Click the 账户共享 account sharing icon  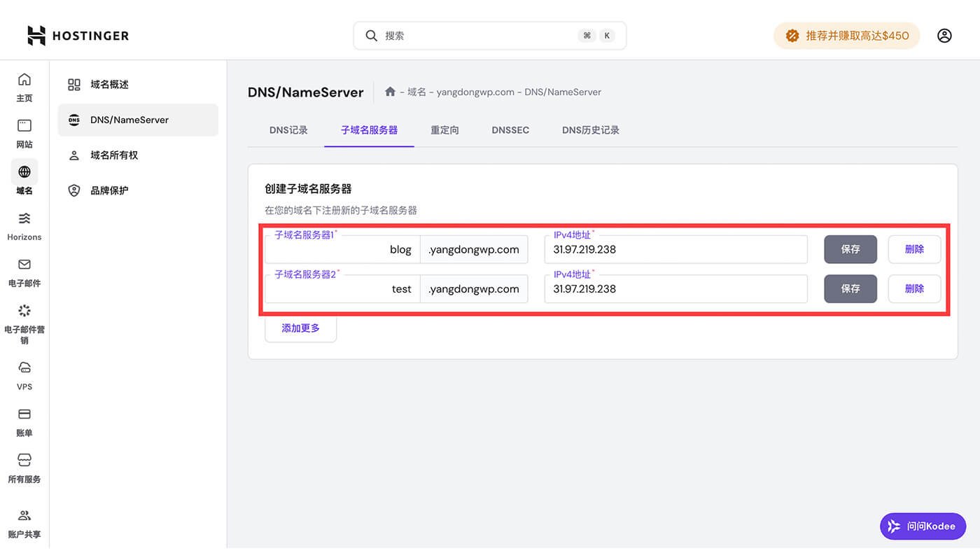24,515
